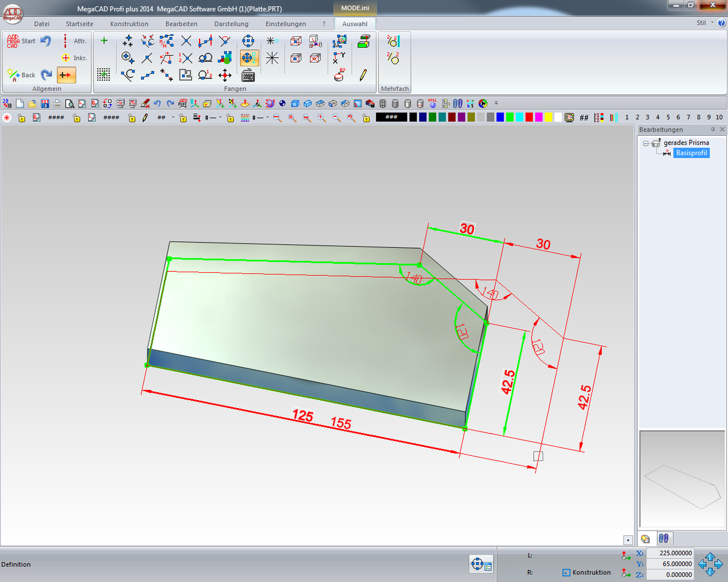Viewport: 728px width, 582px height.
Task: Click the X coordinate input field
Action: point(670,553)
